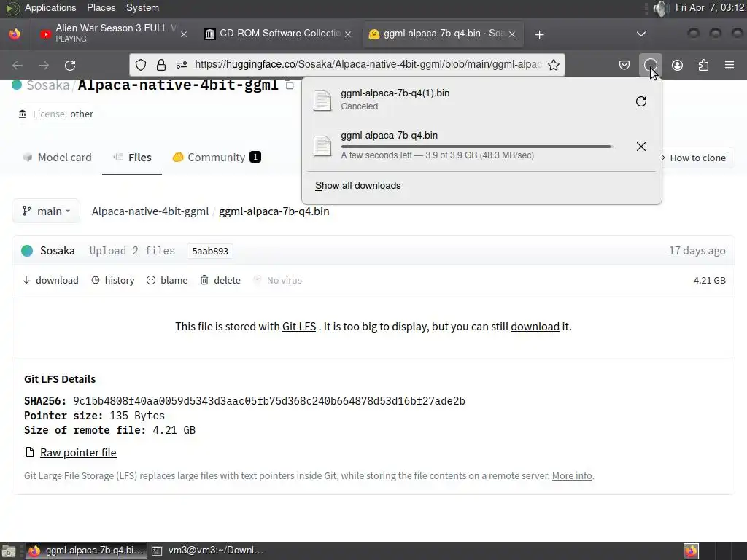Open the Firefox View icon
The image size is (747, 560).
(x=15, y=34)
